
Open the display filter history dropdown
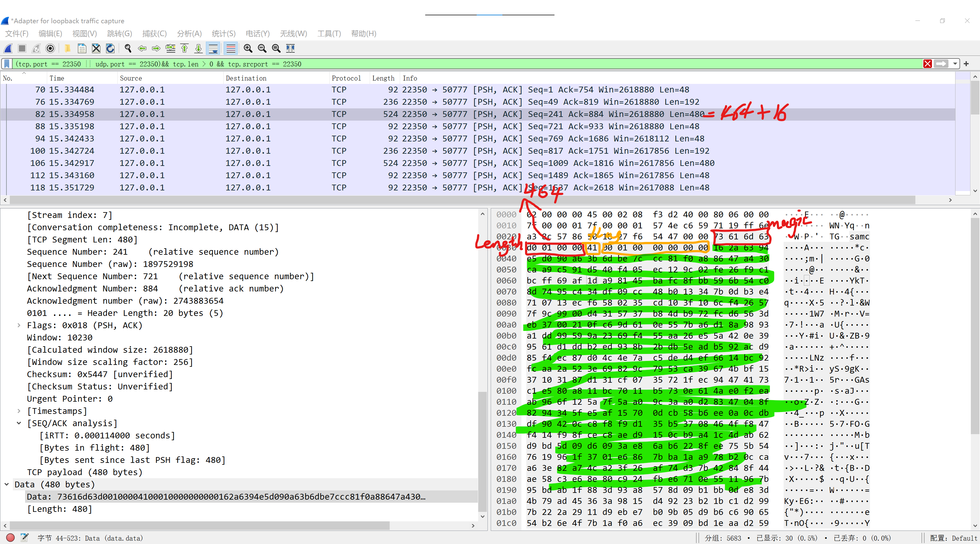(955, 64)
